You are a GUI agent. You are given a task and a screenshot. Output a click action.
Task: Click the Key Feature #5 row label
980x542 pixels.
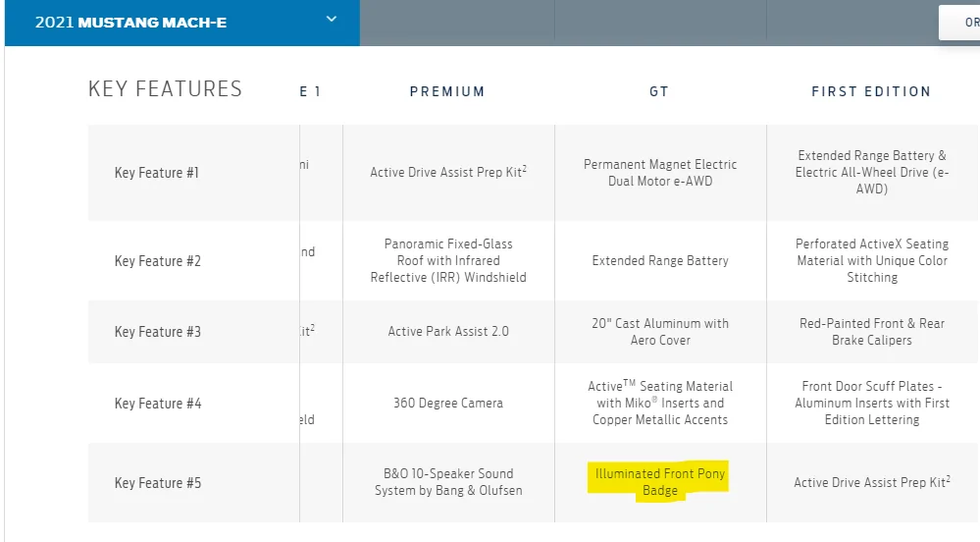pos(158,483)
